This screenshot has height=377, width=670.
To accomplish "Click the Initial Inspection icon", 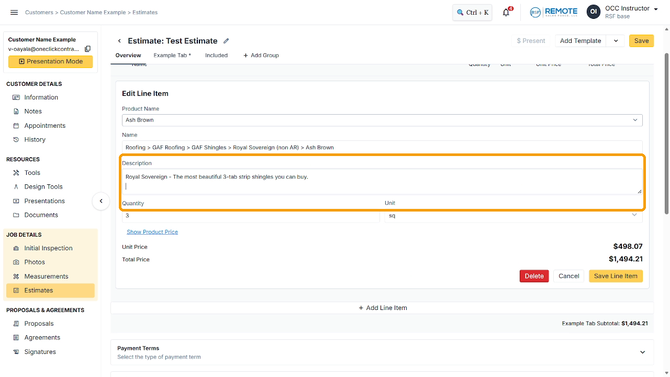I will coord(16,248).
